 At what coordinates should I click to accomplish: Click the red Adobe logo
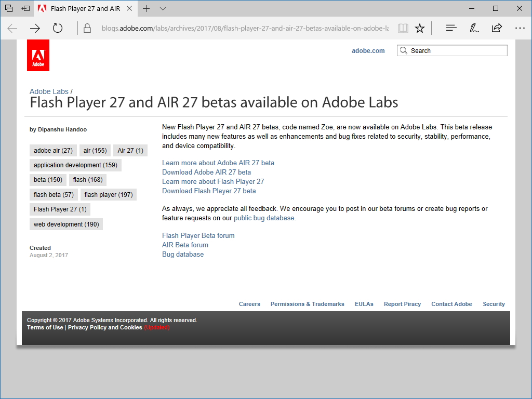(38, 55)
